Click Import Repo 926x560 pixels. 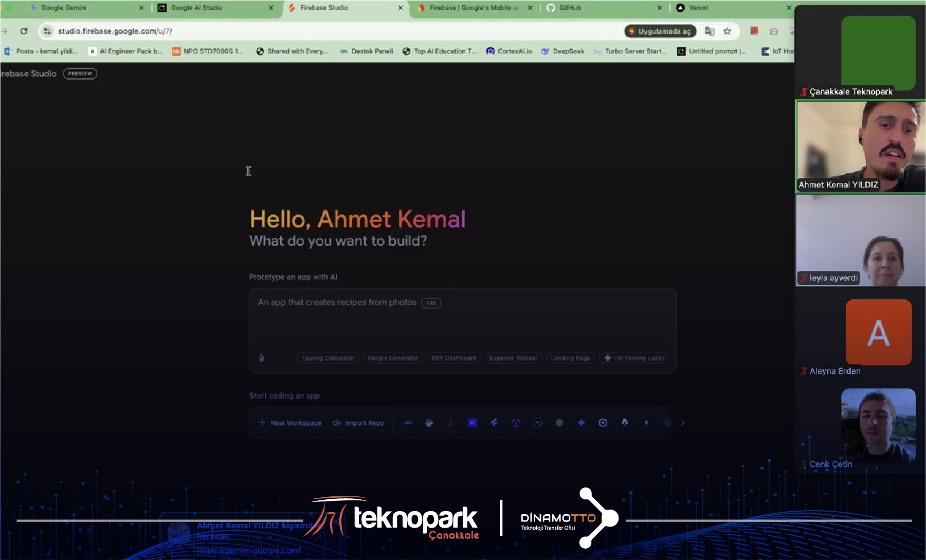click(x=359, y=423)
